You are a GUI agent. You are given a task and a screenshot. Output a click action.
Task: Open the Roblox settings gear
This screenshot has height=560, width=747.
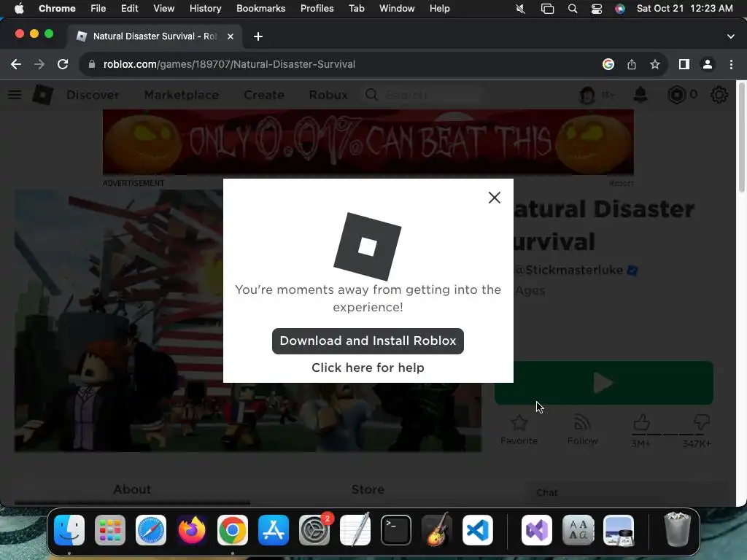(x=719, y=95)
